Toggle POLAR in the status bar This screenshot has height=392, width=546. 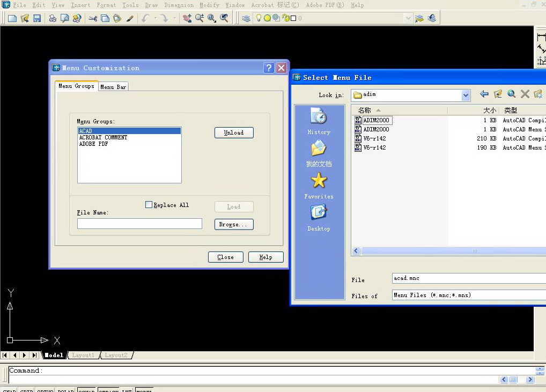pyautogui.click(x=66, y=389)
